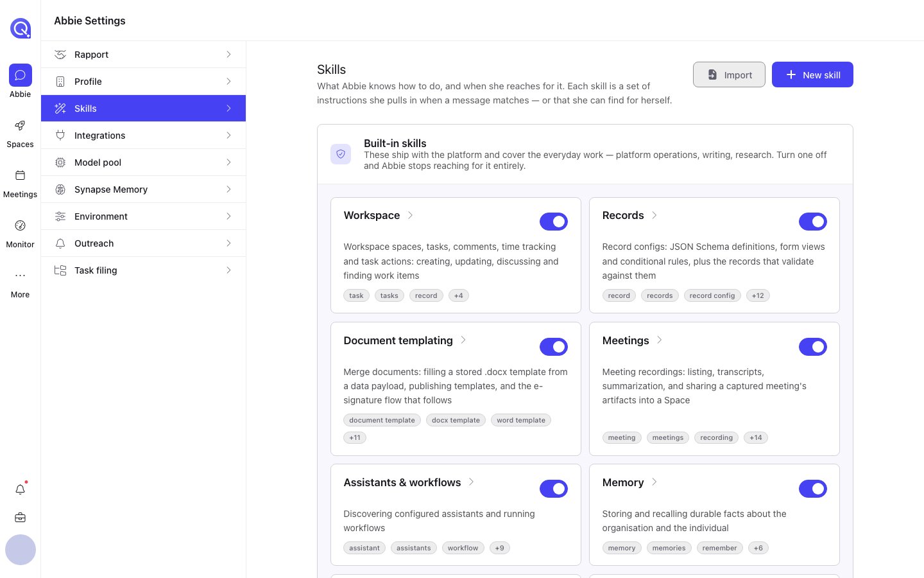
Task: Click the Integrations plug icon
Action: pos(60,136)
